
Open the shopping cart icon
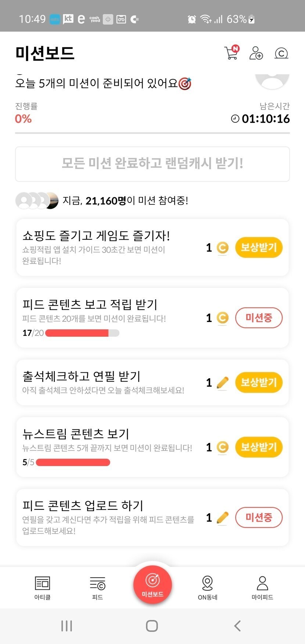[231, 53]
